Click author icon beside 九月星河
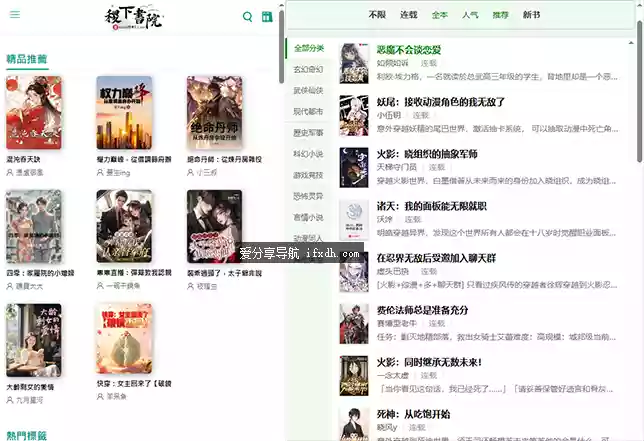644x441 pixels. coord(9,400)
